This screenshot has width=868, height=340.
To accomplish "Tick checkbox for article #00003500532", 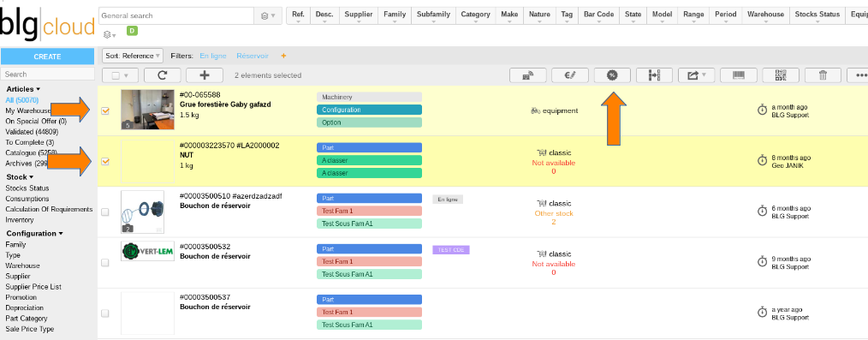I will (x=105, y=263).
